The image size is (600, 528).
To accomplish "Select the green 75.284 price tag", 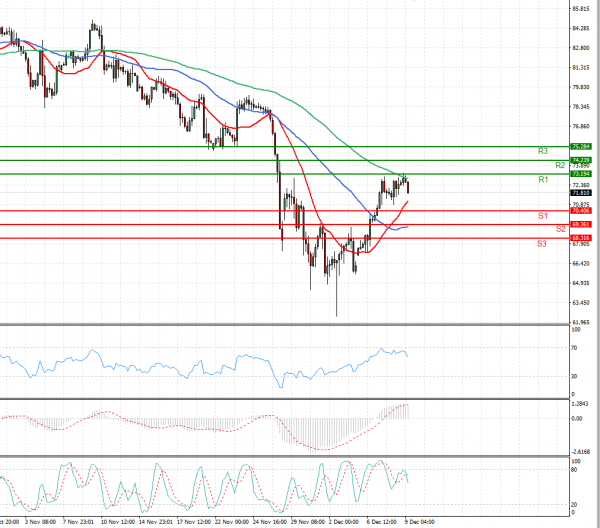I will (581, 147).
